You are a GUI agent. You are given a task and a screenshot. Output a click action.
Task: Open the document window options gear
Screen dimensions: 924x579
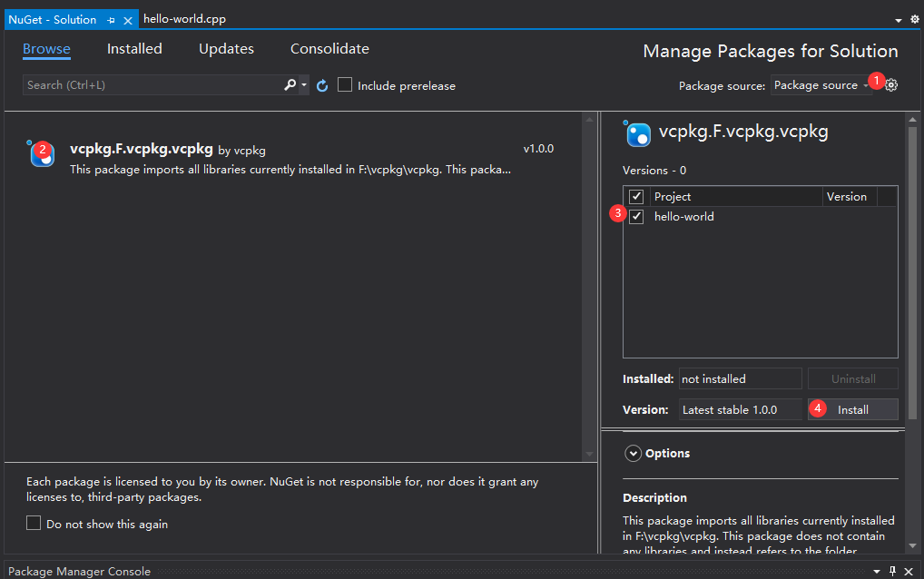[x=915, y=19]
